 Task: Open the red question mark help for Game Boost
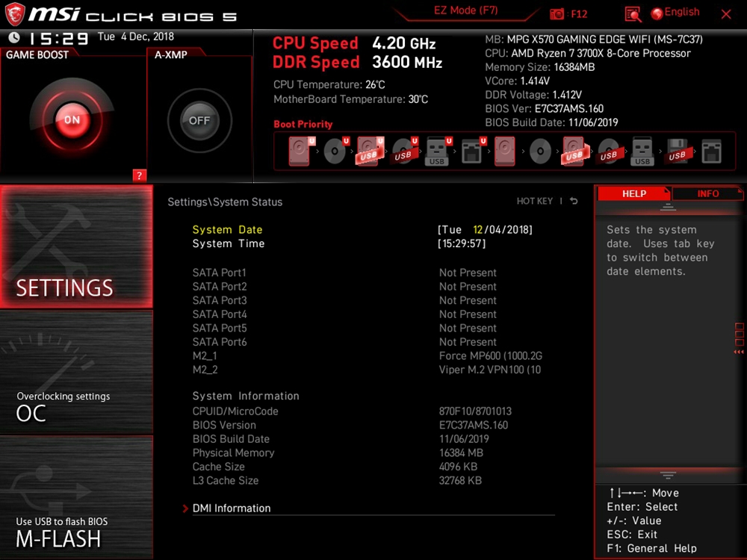(139, 175)
